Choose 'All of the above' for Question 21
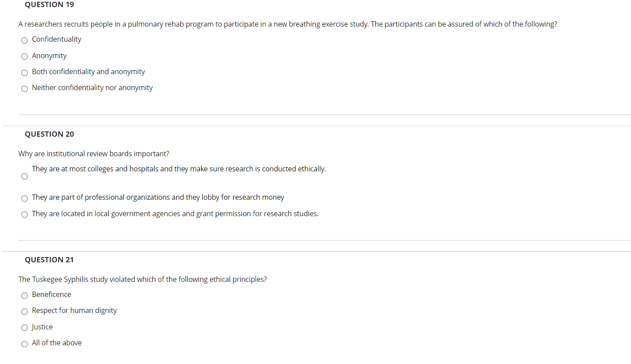 click(x=24, y=344)
